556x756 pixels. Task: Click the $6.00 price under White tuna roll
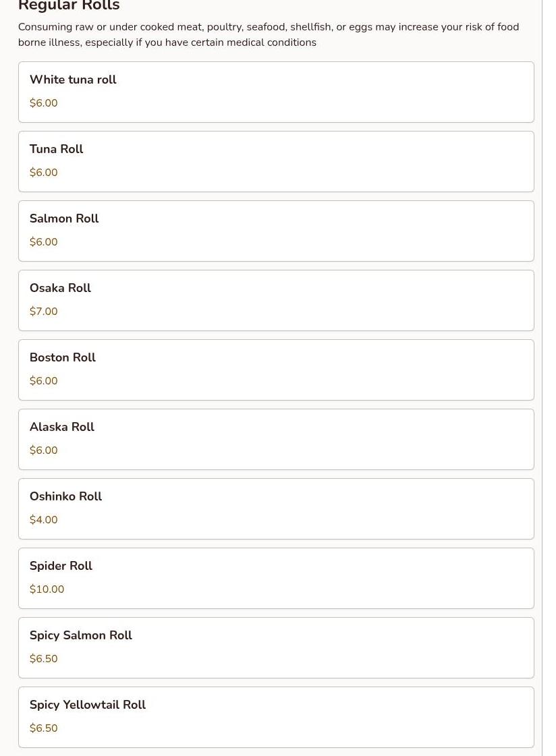pyautogui.click(x=44, y=103)
